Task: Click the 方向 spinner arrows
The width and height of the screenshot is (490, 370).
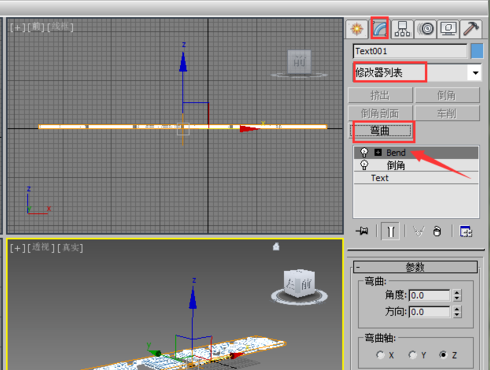Action: coord(457,312)
